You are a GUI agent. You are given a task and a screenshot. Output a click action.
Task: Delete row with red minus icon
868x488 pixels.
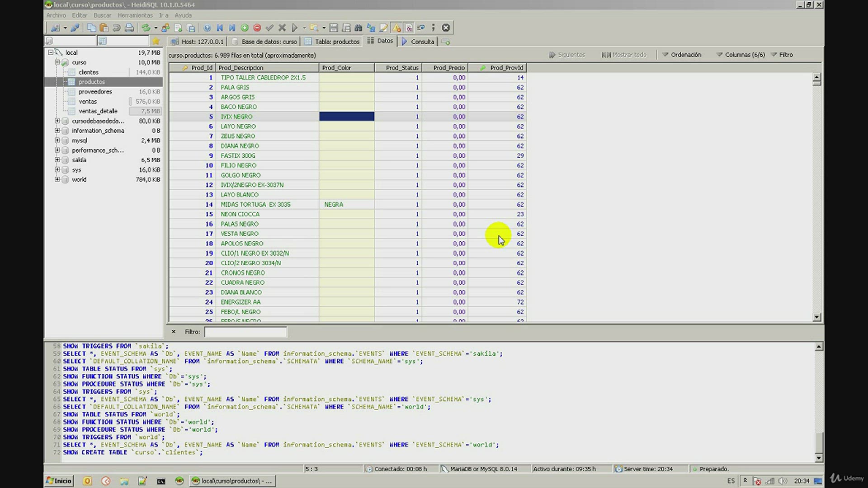pos(257,28)
